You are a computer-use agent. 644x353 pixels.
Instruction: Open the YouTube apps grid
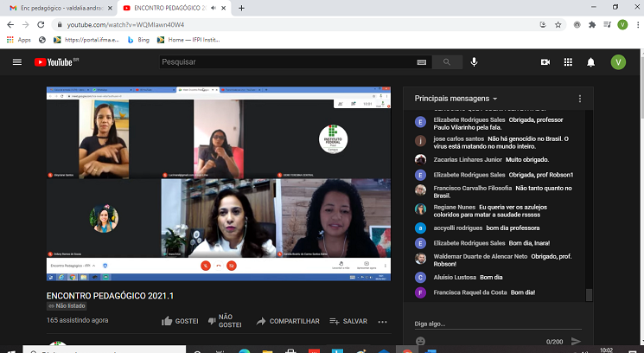568,62
